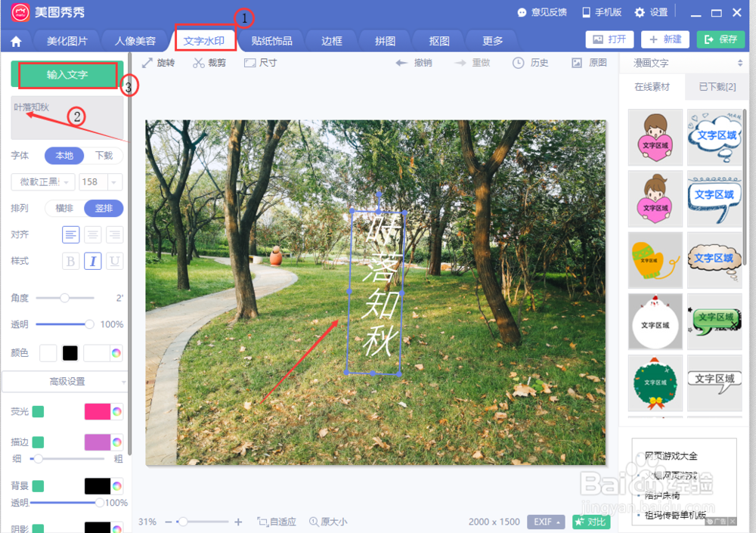Screen dimensions: 756x533
Task: Toggle bold text style
Action: (x=70, y=261)
